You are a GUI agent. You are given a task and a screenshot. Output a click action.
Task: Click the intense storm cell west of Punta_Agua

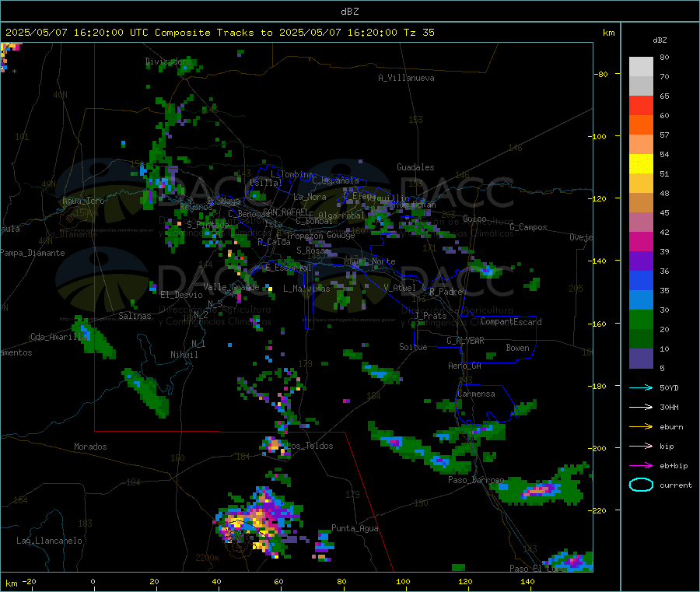(x=258, y=522)
